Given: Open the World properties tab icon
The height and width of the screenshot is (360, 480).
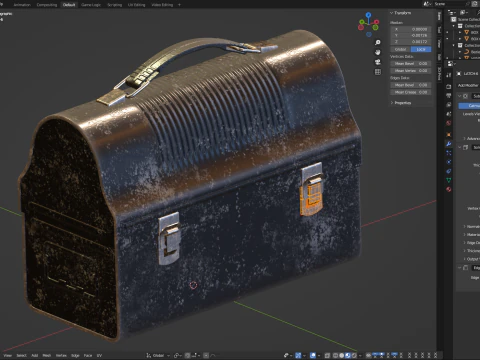Looking at the screenshot, I should [449, 123].
